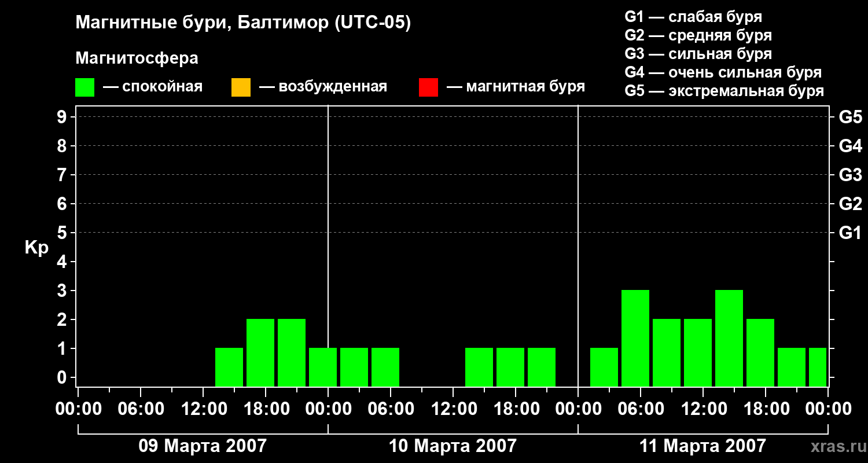Click the bar ending at 07:00 on 10 Марта
868x463 pixels.
[x=385, y=367]
